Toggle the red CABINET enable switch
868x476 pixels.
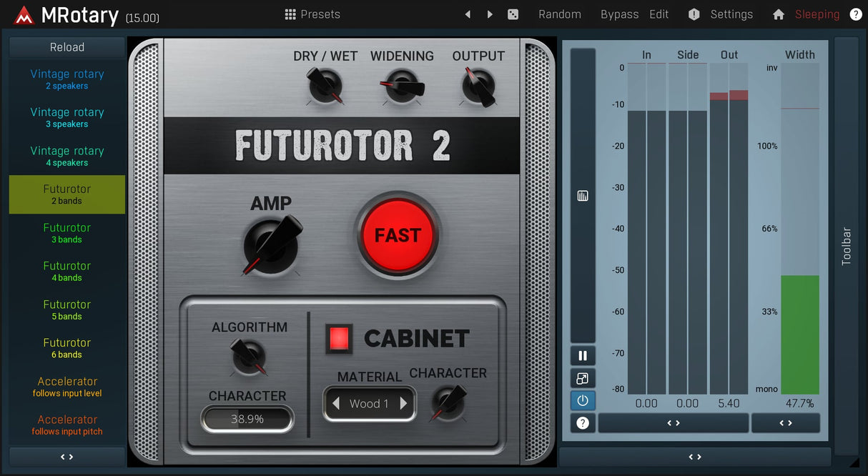coord(339,339)
